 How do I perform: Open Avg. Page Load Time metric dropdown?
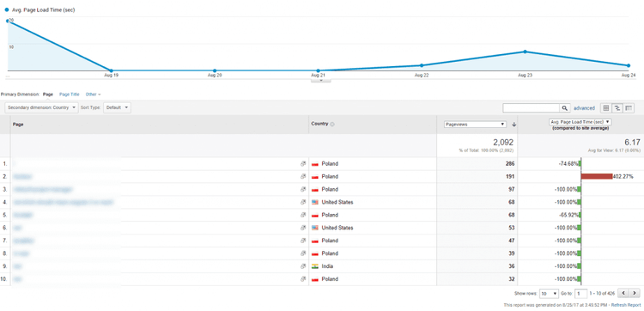pos(580,122)
